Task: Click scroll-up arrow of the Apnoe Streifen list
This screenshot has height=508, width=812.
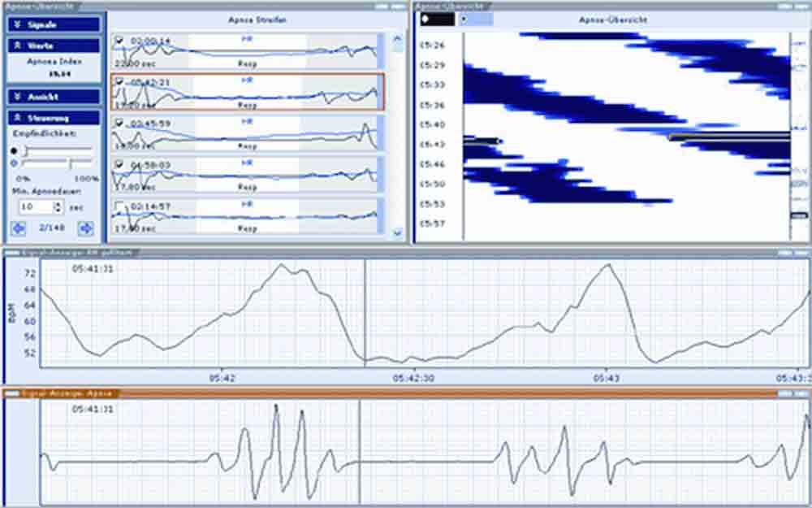Action: click(x=397, y=37)
